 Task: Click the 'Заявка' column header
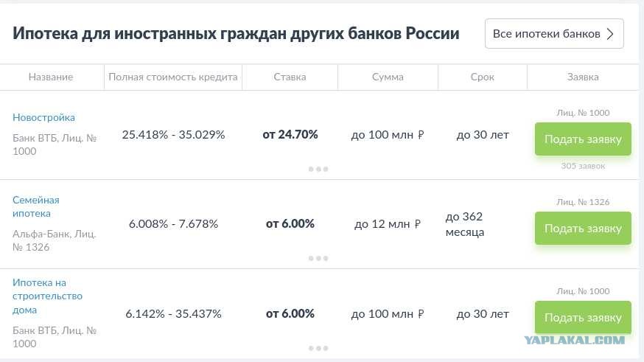(x=583, y=77)
